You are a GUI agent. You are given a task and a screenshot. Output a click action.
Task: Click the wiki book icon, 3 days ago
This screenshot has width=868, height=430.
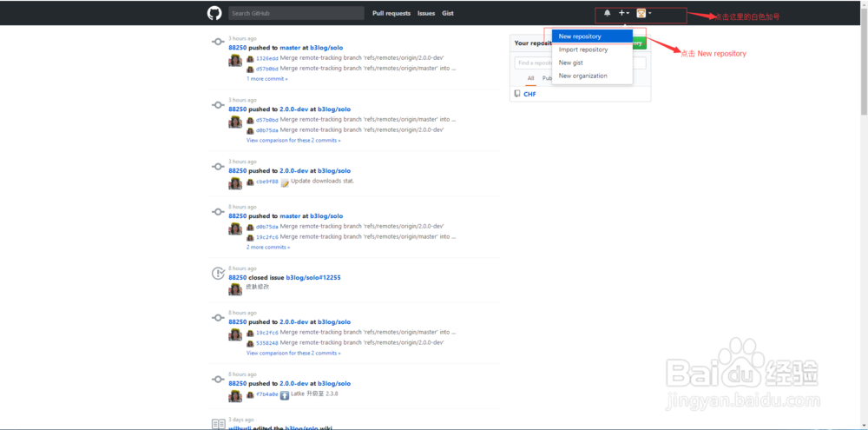219,424
